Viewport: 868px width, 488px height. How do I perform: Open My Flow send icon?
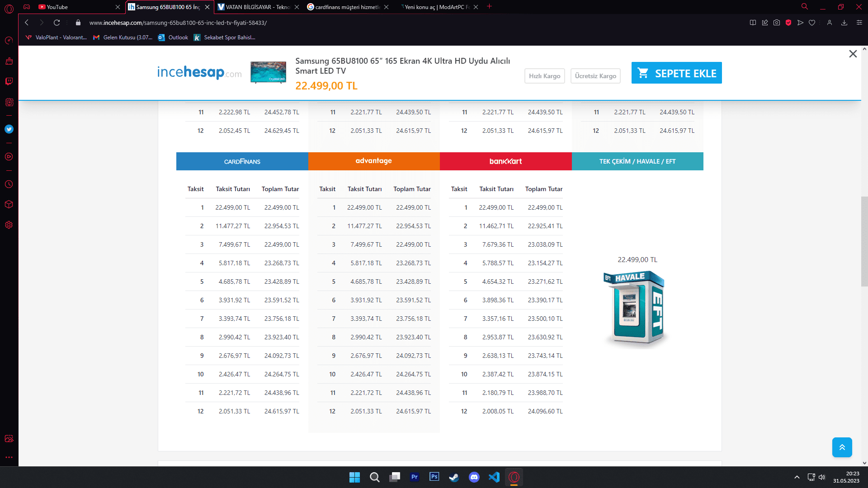800,23
